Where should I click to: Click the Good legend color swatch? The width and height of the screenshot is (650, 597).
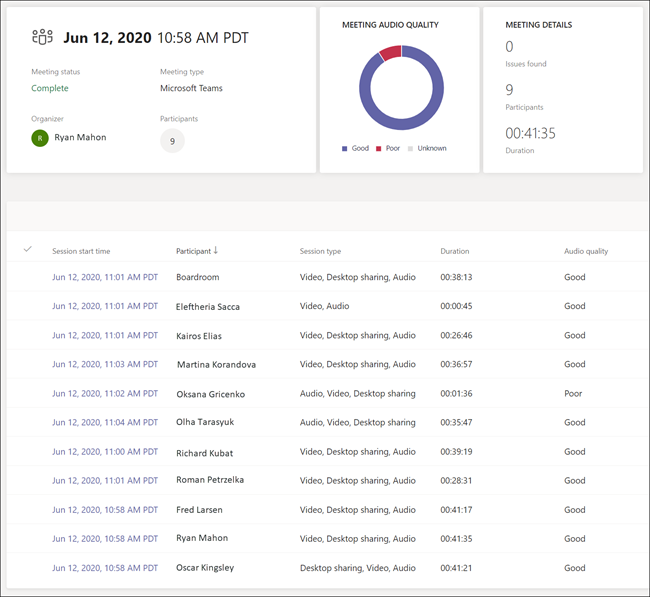[x=345, y=148]
